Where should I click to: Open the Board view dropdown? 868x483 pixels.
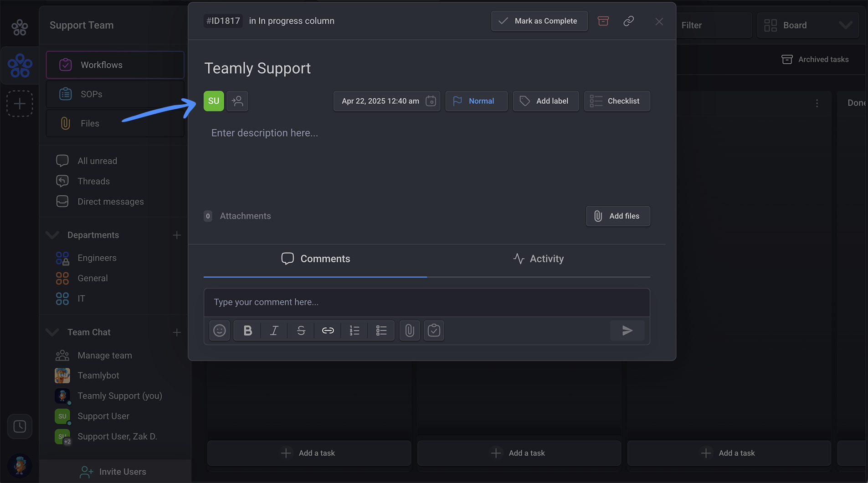click(808, 25)
